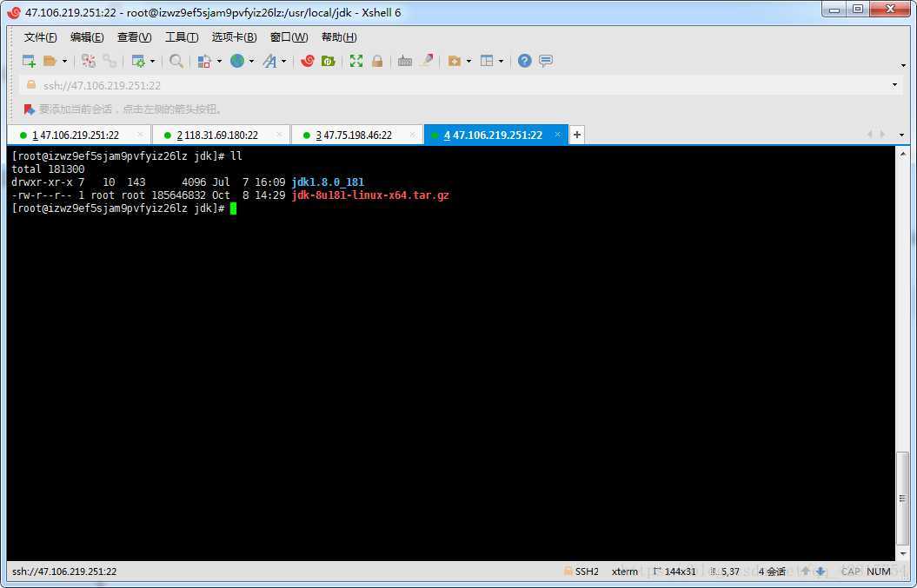Click the speech bubble feedback icon
The width and height of the screenshot is (917, 588).
546,61
